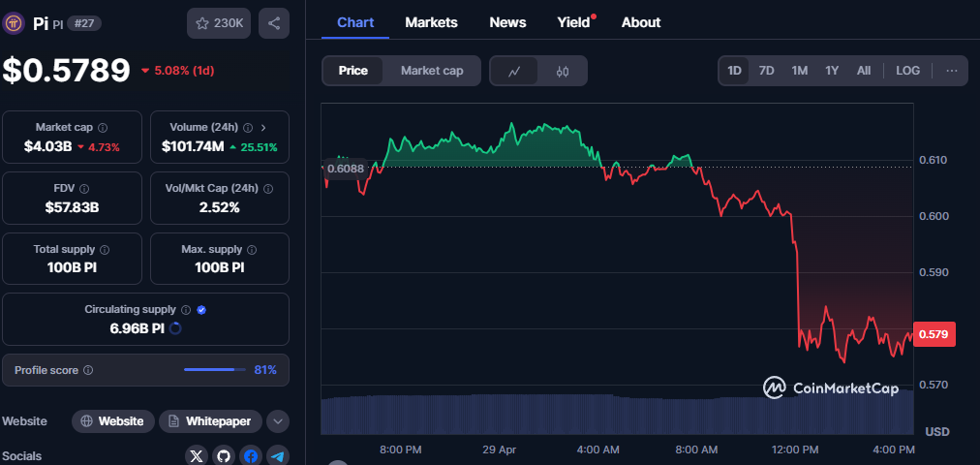
Task: Switch to the Markets tab
Action: click(x=431, y=22)
